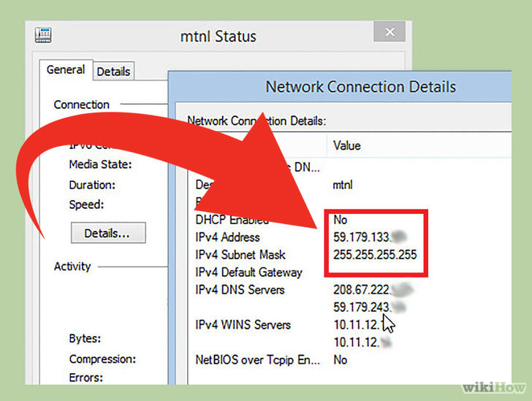This screenshot has height=401, width=532.
Task: Click the 255.255.255.255 subnet mask value
Action: click(x=375, y=255)
